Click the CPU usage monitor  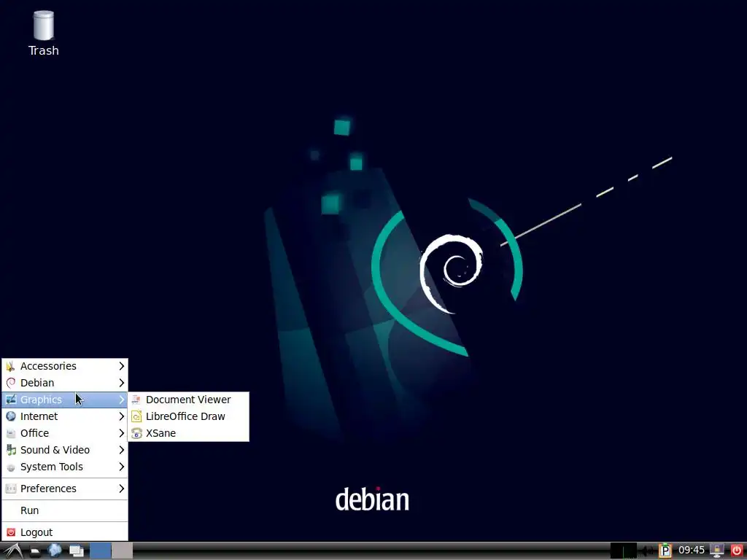(623, 551)
